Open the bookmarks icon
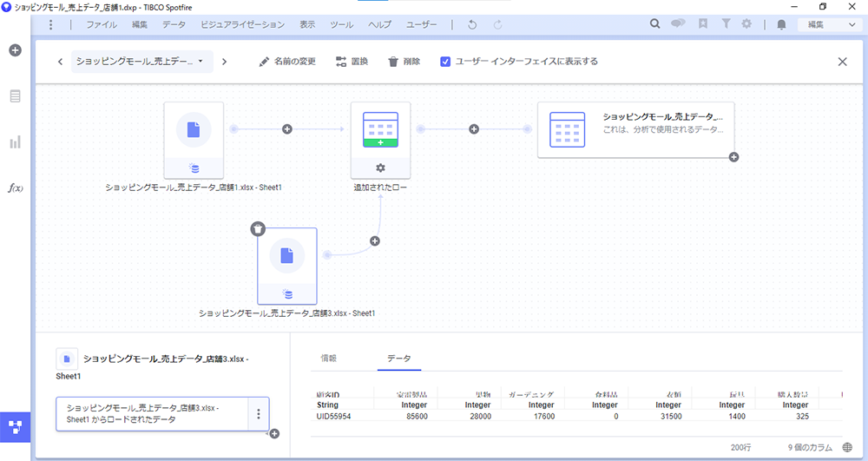 click(702, 23)
